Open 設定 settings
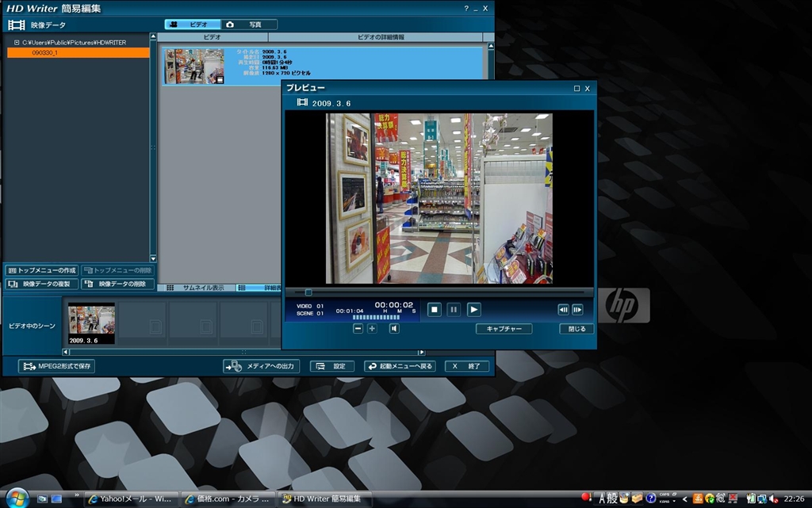 click(332, 366)
